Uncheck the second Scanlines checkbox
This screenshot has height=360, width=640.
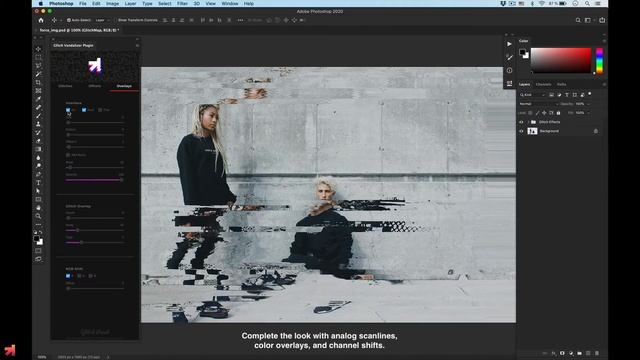(x=84, y=110)
